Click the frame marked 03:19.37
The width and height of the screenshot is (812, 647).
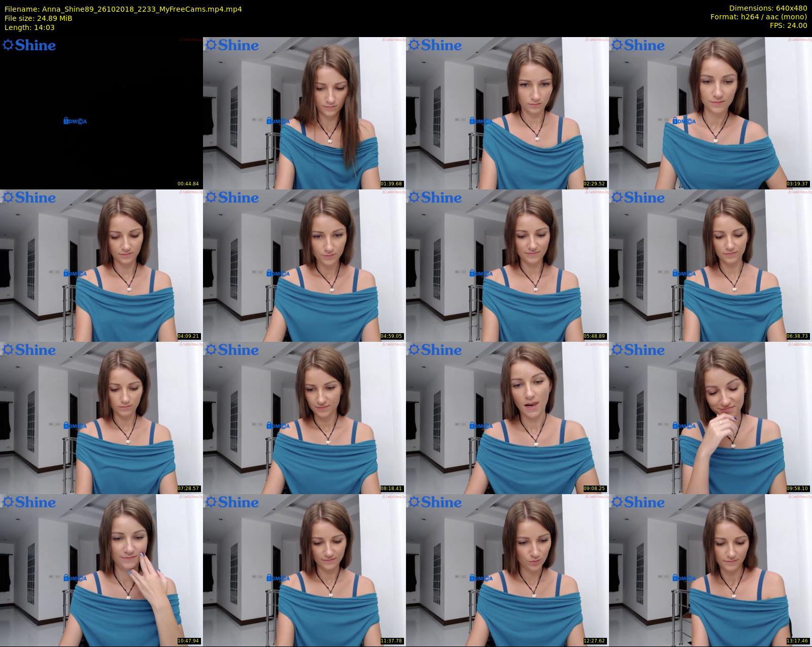710,113
